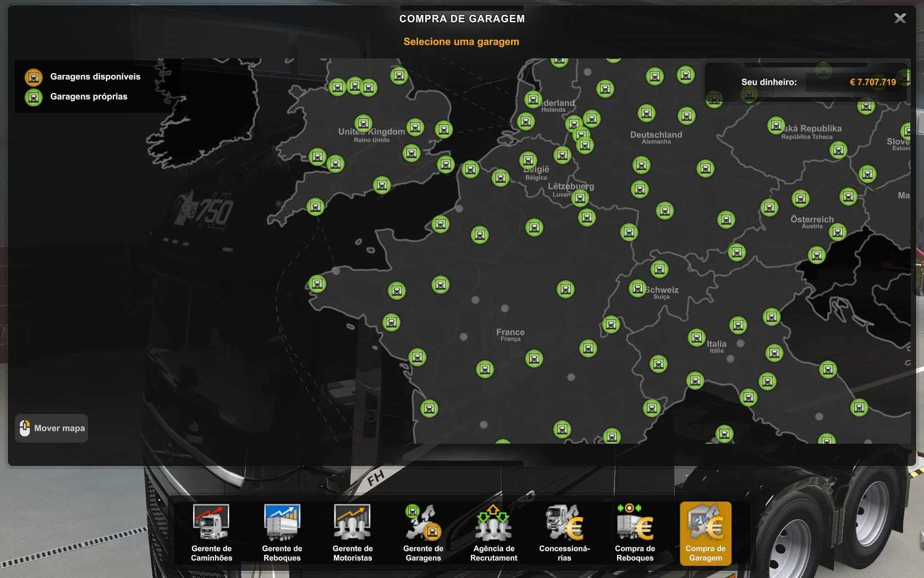Click the Seu dinheiro balance amount
Viewport: 924px width, 578px height.
872,82
